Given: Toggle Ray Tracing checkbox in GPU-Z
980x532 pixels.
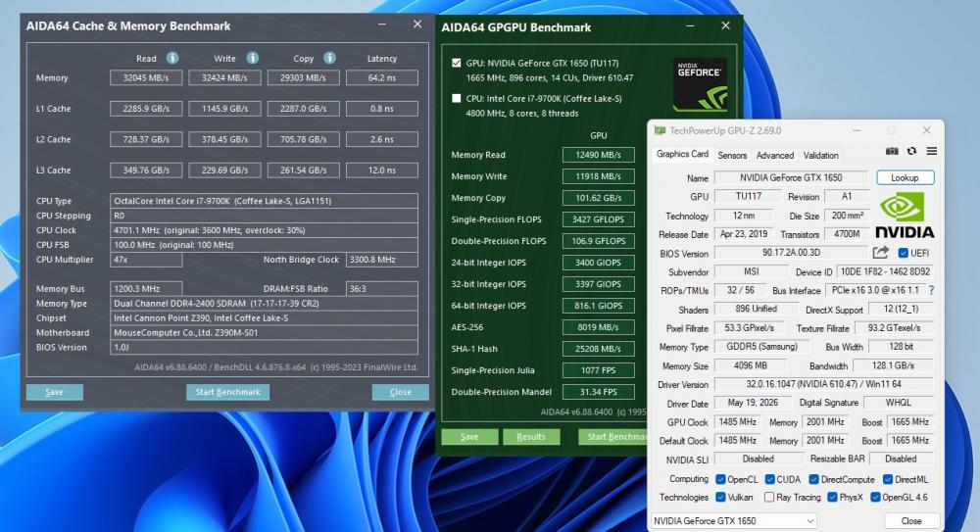Looking at the screenshot, I should pyautogui.click(x=769, y=497).
